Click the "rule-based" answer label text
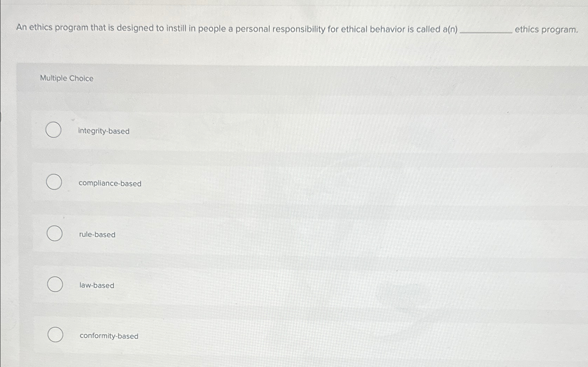Viewport: 588px width, 367px height. [x=97, y=234]
